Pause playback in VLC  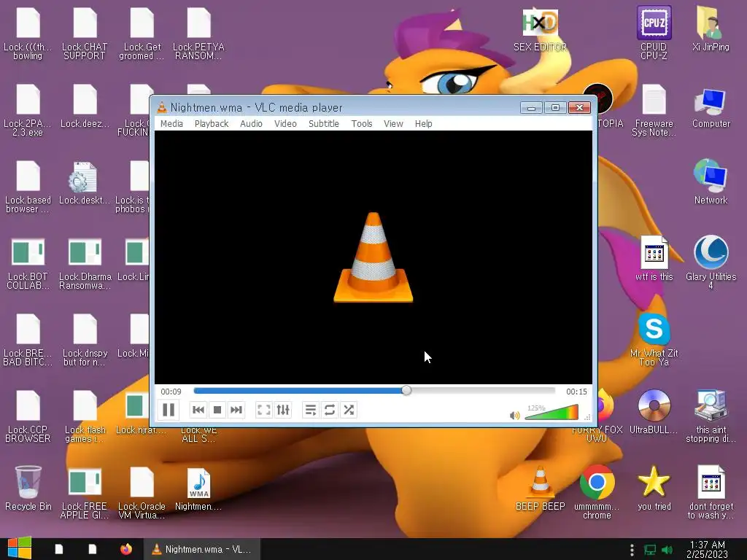tap(169, 410)
